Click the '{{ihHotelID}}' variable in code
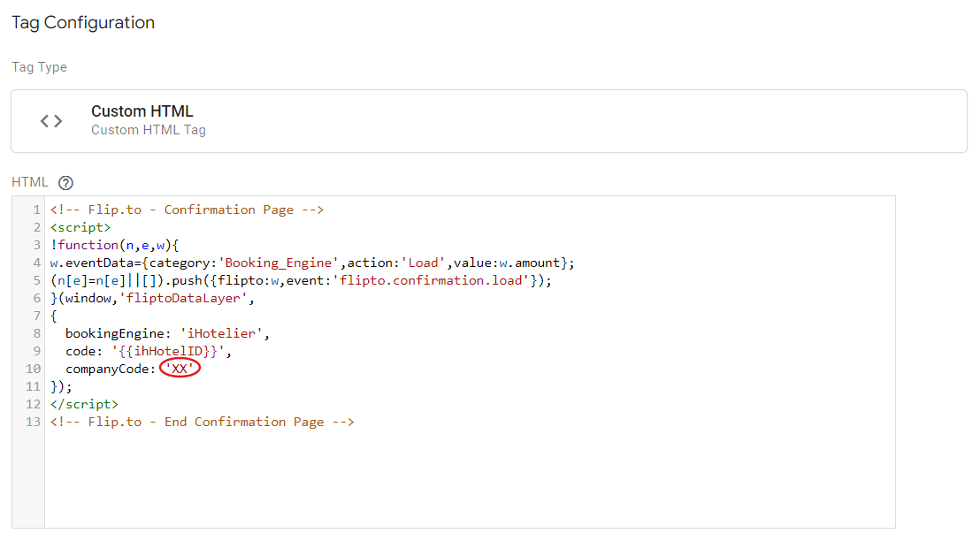 point(168,351)
